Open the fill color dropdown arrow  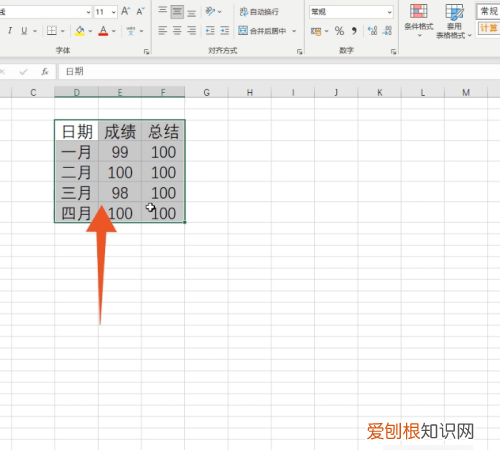click(90, 31)
